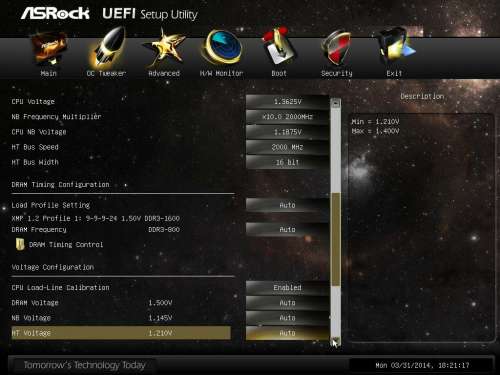Select the DRAM Voltage row label
The width and height of the screenshot is (500, 375).
tap(35, 303)
